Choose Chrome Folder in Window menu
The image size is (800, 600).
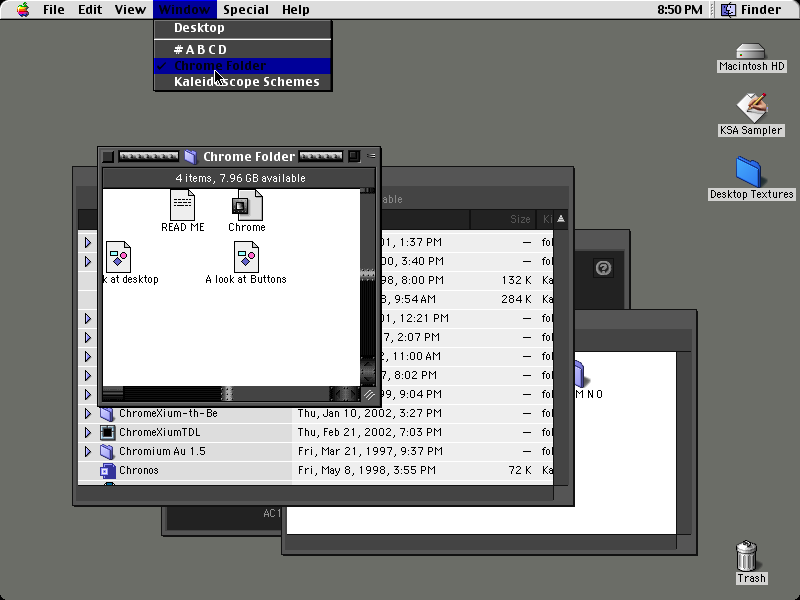pyautogui.click(x=243, y=66)
